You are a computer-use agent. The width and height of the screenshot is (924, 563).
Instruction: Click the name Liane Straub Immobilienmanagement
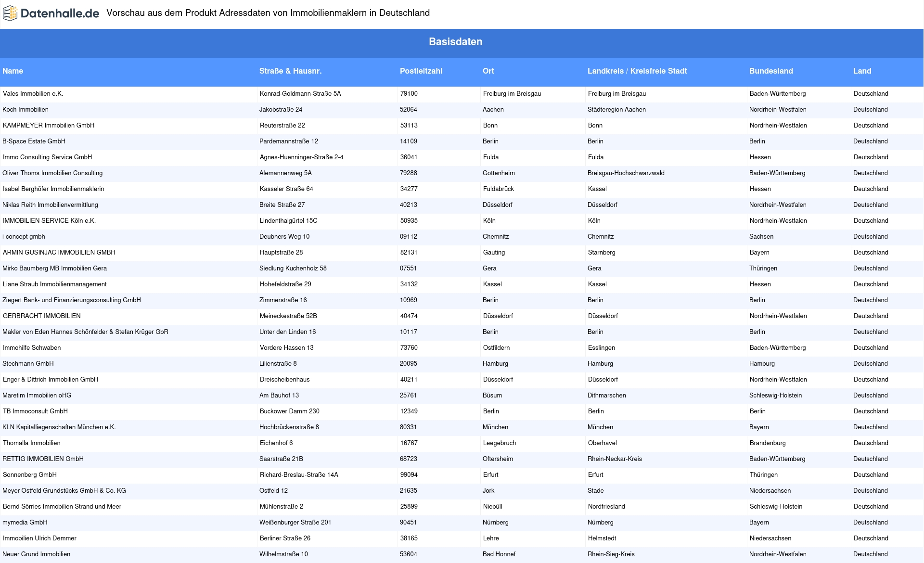click(x=55, y=284)
